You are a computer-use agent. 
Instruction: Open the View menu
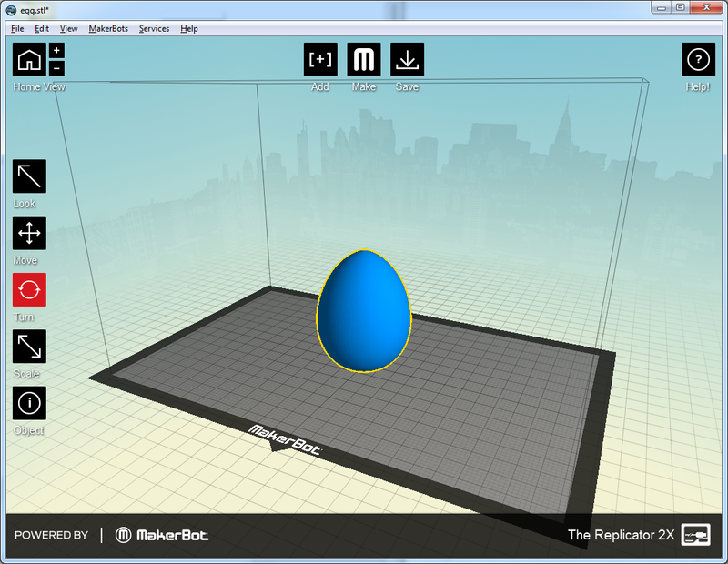[x=68, y=29]
